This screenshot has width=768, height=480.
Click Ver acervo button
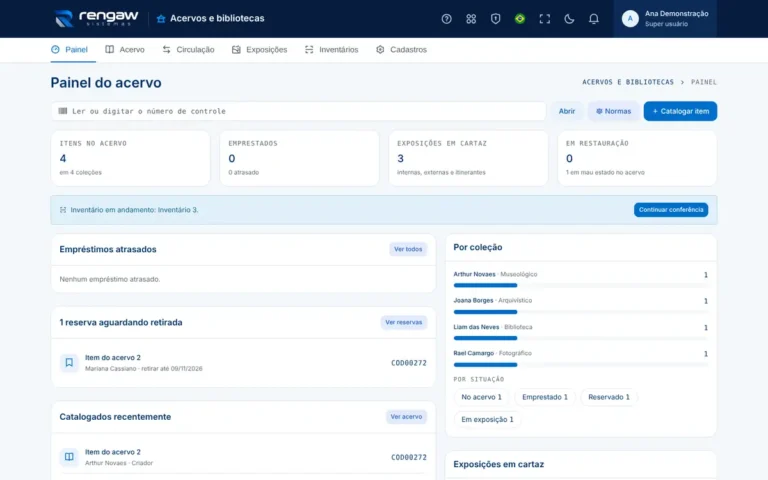(406, 417)
